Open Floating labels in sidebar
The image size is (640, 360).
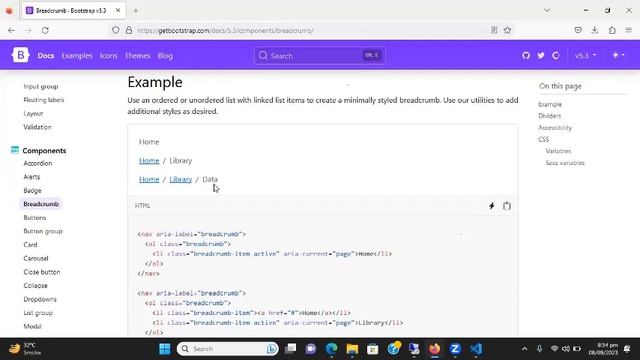coord(44,100)
